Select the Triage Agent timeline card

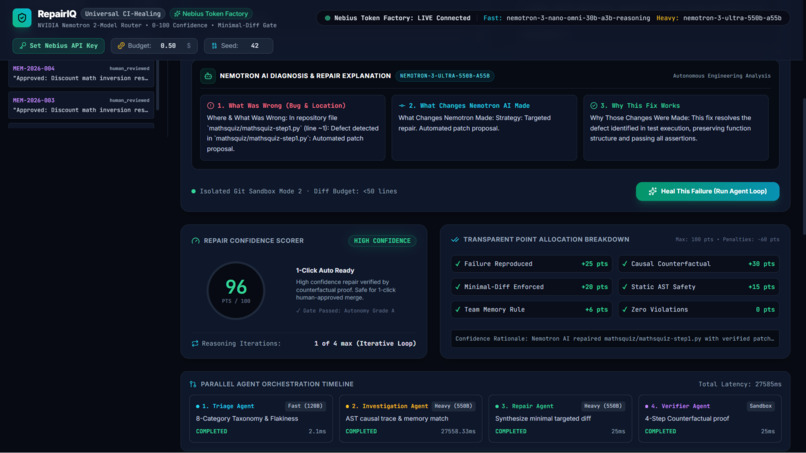point(261,419)
